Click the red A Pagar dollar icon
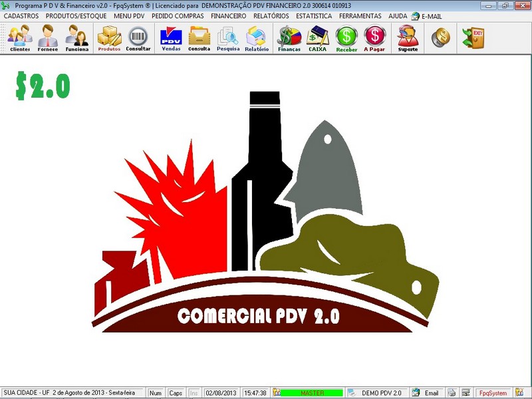Screen dimensions: 532x399 tap(374, 38)
